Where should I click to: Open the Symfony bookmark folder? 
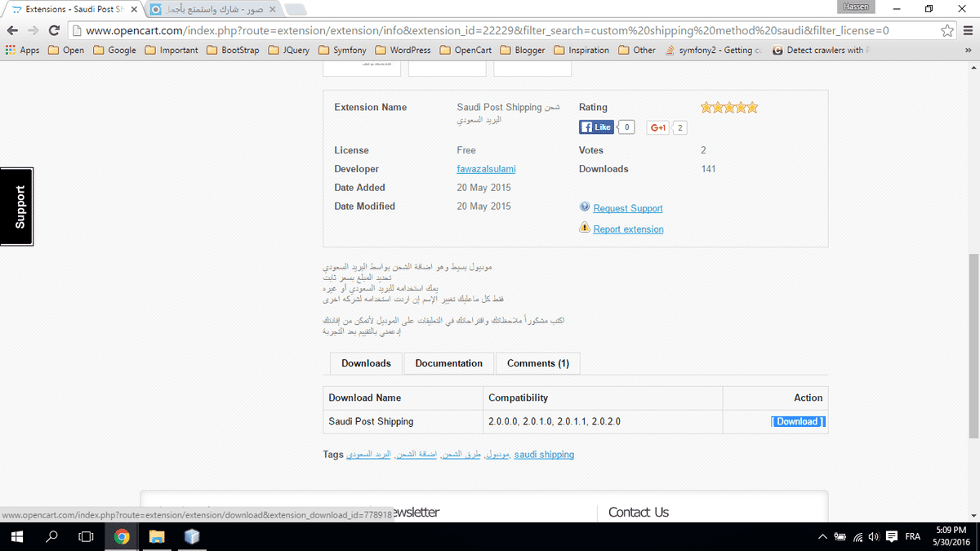(x=342, y=50)
